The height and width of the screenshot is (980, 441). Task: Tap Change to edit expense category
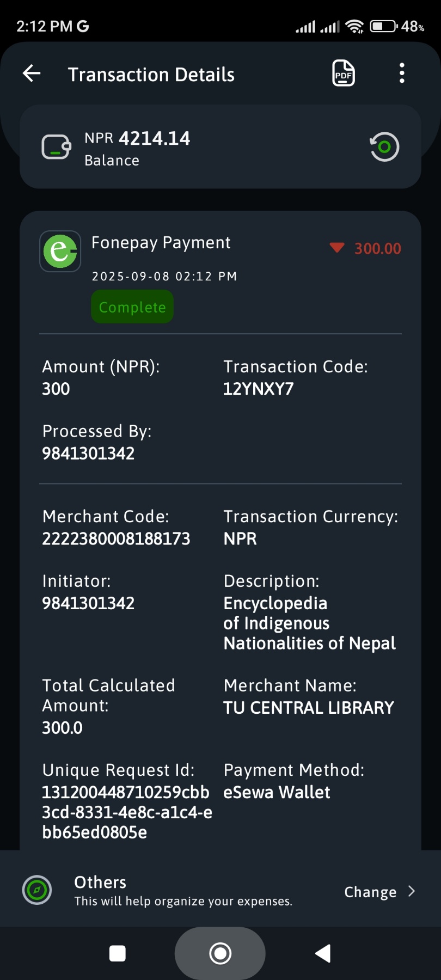pyautogui.click(x=370, y=892)
